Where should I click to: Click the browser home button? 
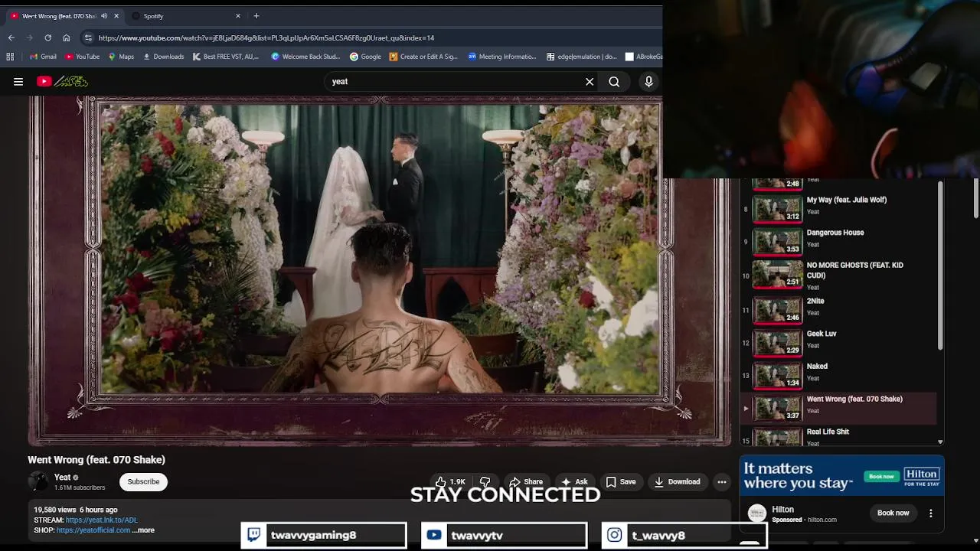67,37
